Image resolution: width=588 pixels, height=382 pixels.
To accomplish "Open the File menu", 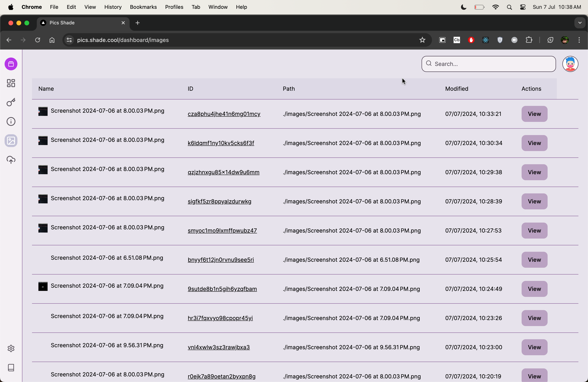I will point(54,7).
